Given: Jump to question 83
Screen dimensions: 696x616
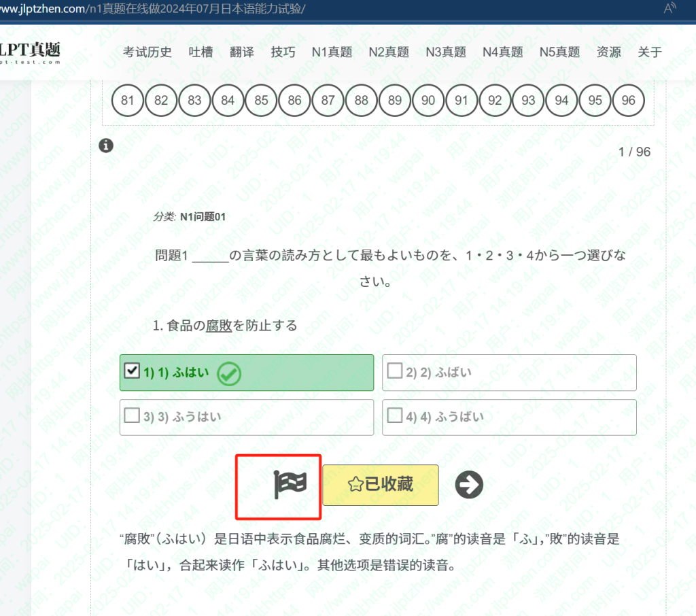Looking at the screenshot, I should (194, 101).
